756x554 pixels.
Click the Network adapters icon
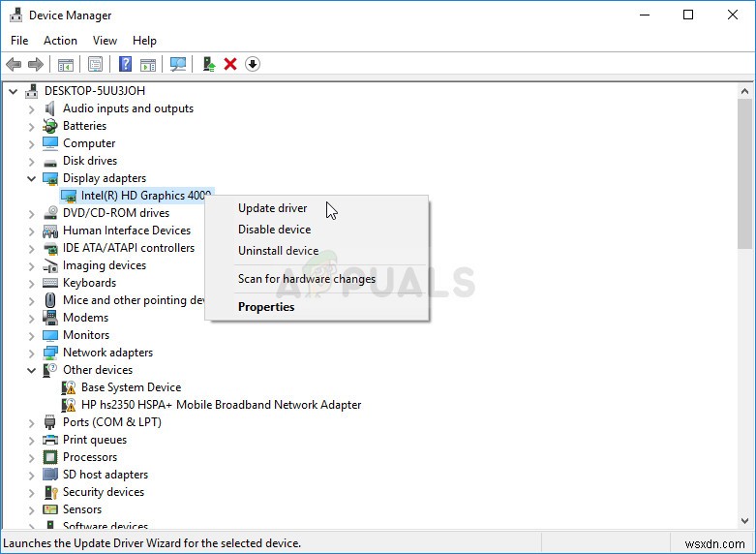point(50,353)
